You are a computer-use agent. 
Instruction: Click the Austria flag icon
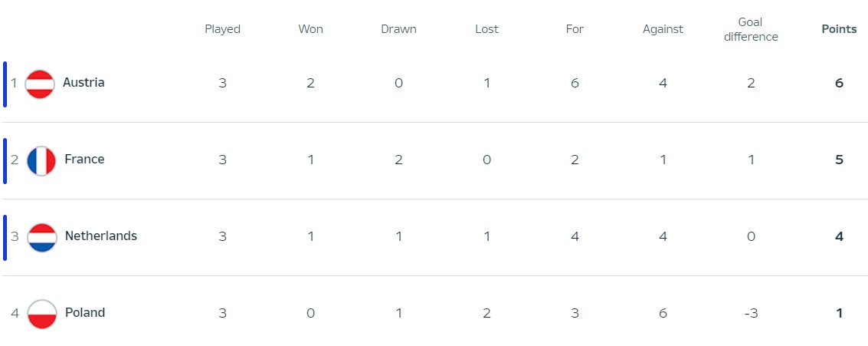[40, 84]
